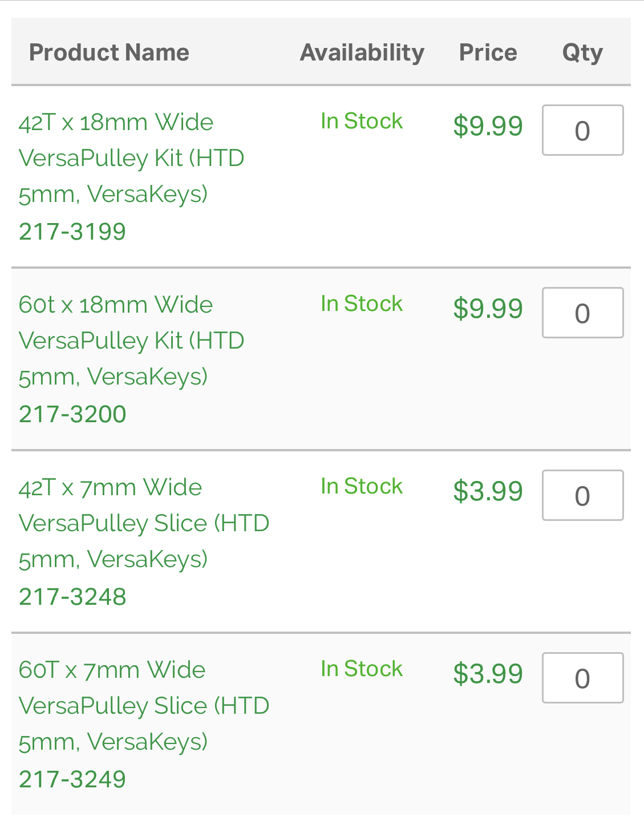Click the quantity field for part 217-3248

coord(582,496)
